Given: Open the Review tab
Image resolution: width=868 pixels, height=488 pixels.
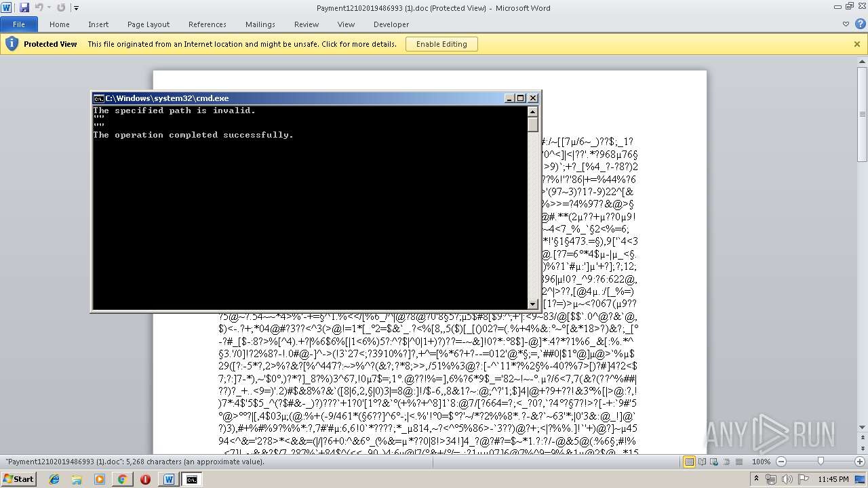Looking at the screenshot, I should [x=307, y=24].
